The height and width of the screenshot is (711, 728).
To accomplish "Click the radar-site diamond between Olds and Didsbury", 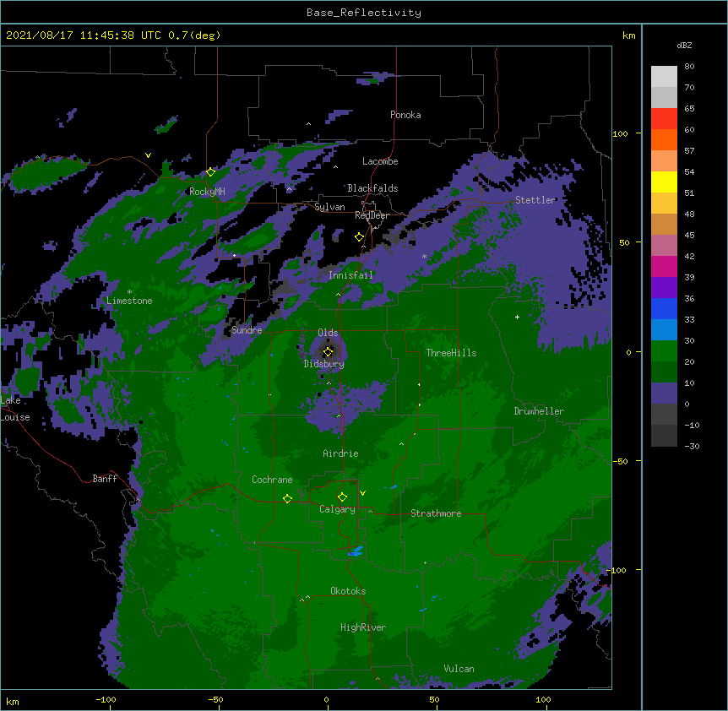I will 328,352.
